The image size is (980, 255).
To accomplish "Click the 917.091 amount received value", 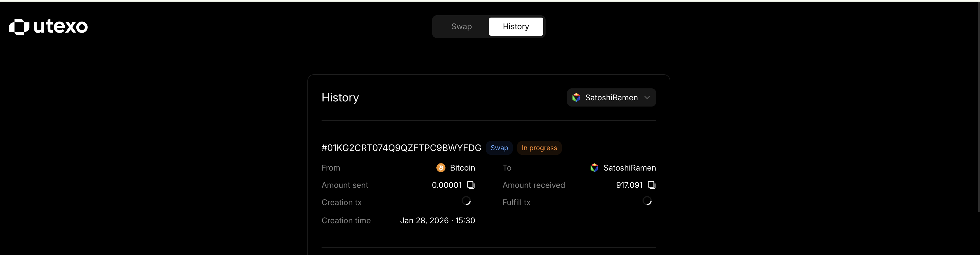I will pos(629,185).
